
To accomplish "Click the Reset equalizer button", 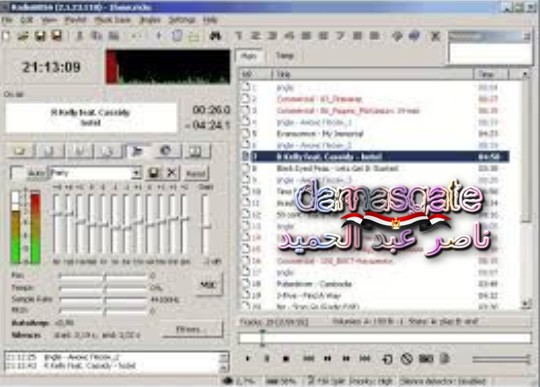I will coord(196,173).
